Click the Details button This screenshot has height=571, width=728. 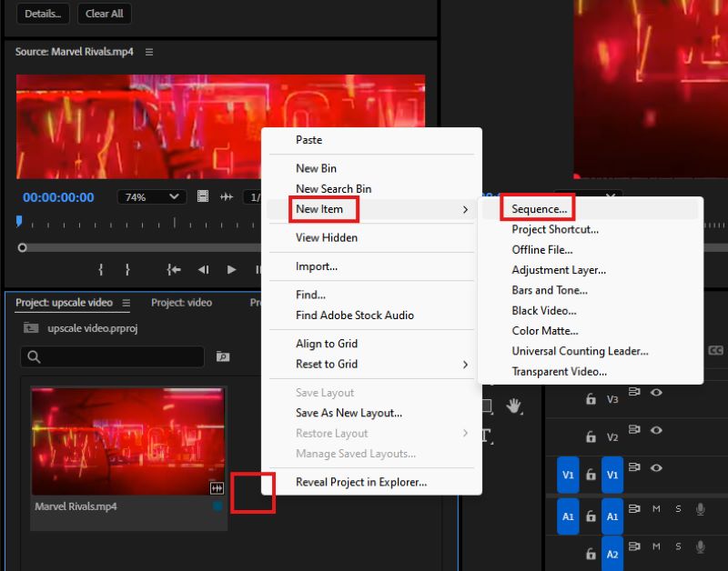(x=42, y=14)
